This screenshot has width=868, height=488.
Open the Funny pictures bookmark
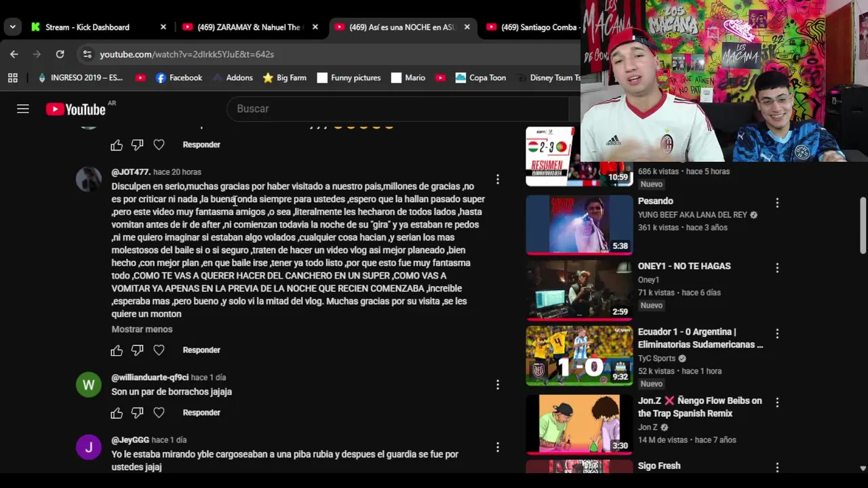(x=349, y=78)
